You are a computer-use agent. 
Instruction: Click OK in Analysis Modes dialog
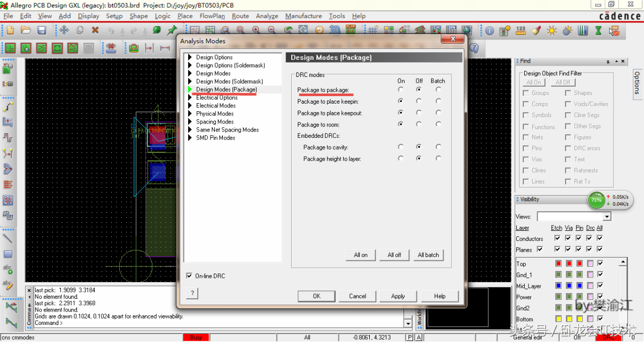tap(317, 296)
